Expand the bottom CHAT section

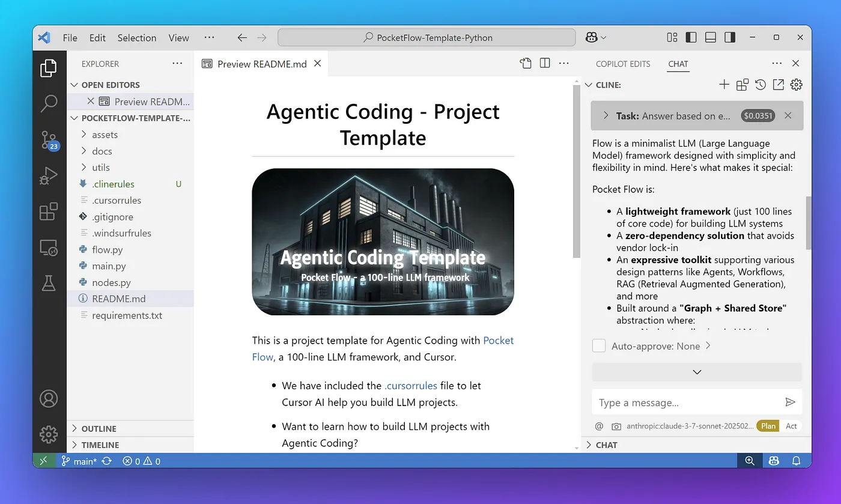(696, 445)
